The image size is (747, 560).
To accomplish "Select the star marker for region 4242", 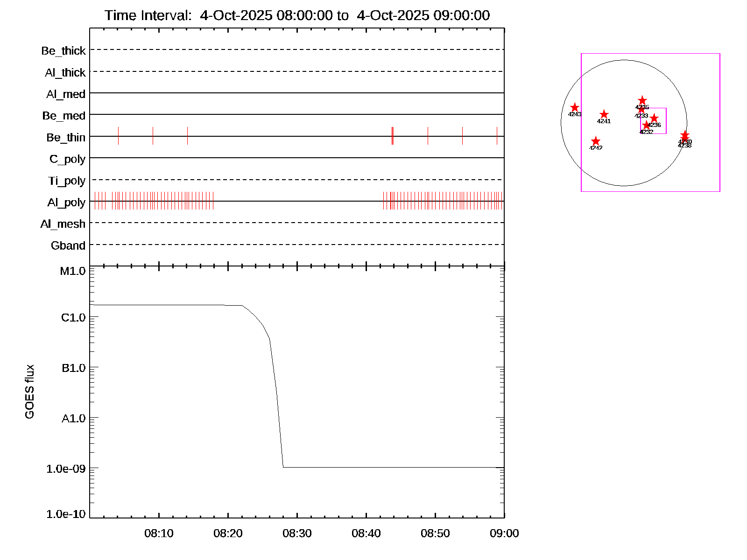I will point(596,141).
